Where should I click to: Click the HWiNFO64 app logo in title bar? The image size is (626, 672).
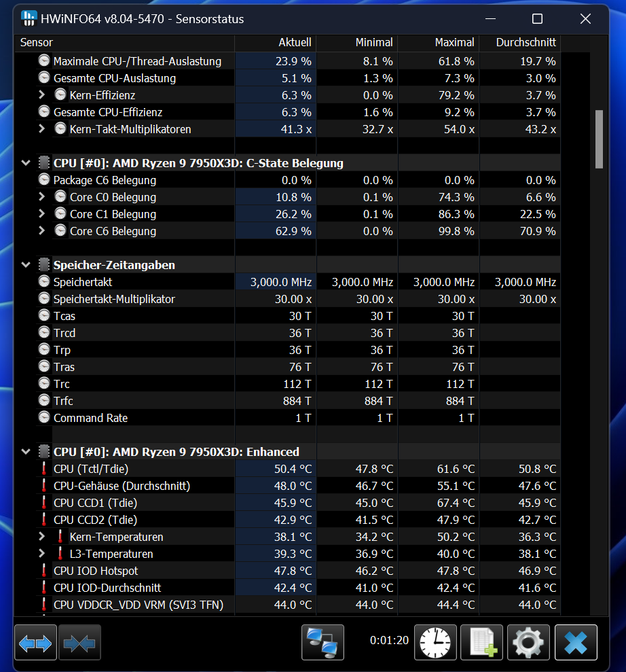(x=29, y=18)
